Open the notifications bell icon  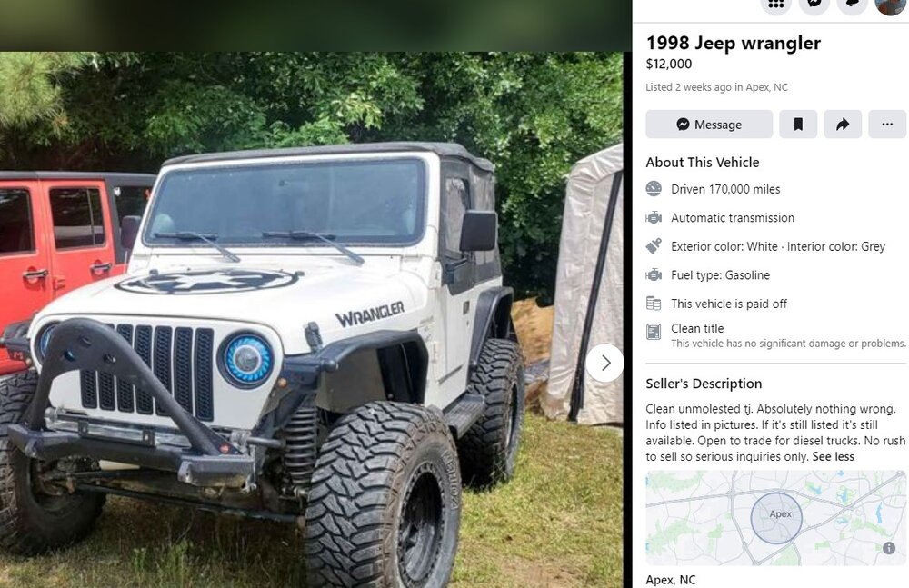[x=853, y=4]
